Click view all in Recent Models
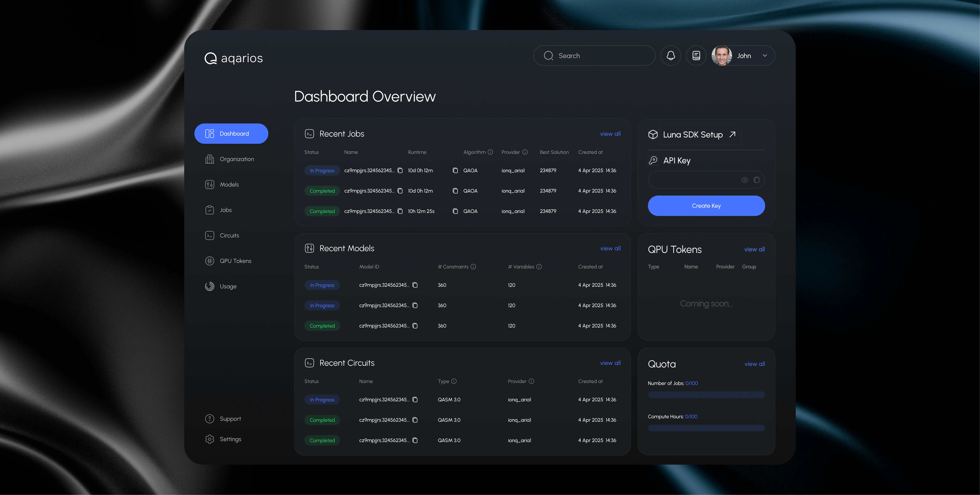980x495 pixels. [x=610, y=248]
